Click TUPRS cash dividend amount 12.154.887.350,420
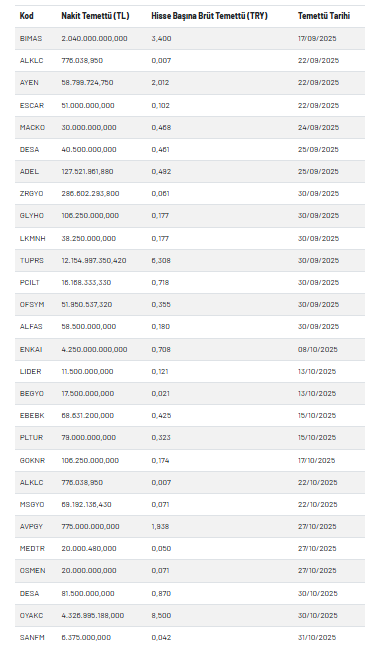366x658 pixels. click(x=94, y=260)
